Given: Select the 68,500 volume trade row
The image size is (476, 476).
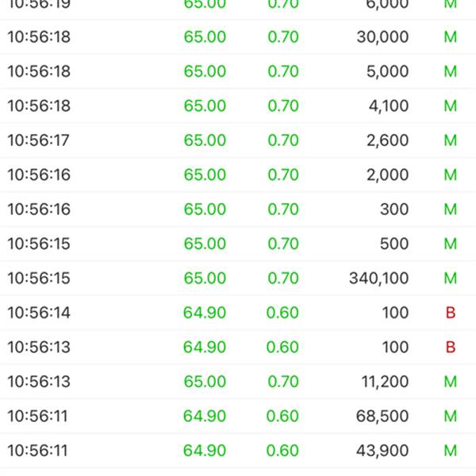Looking at the screenshot, I should (x=238, y=416).
